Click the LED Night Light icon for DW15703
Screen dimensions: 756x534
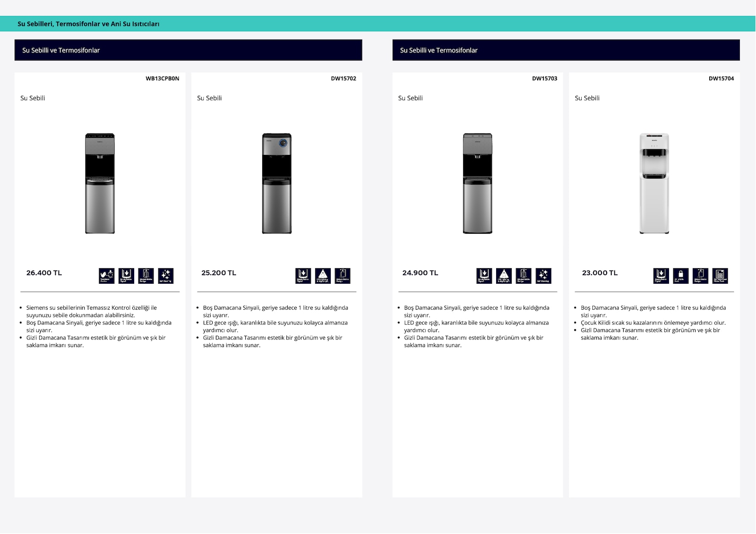point(504,276)
